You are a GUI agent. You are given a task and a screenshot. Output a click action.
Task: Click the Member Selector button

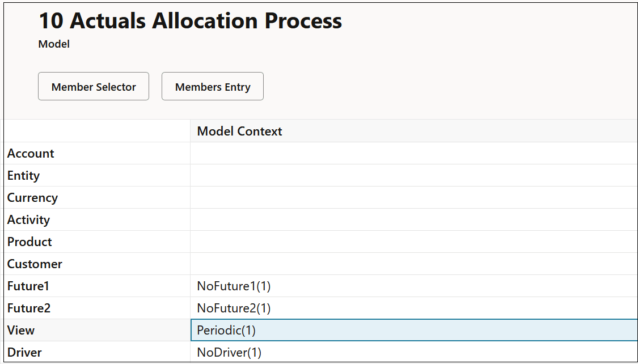coord(93,86)
